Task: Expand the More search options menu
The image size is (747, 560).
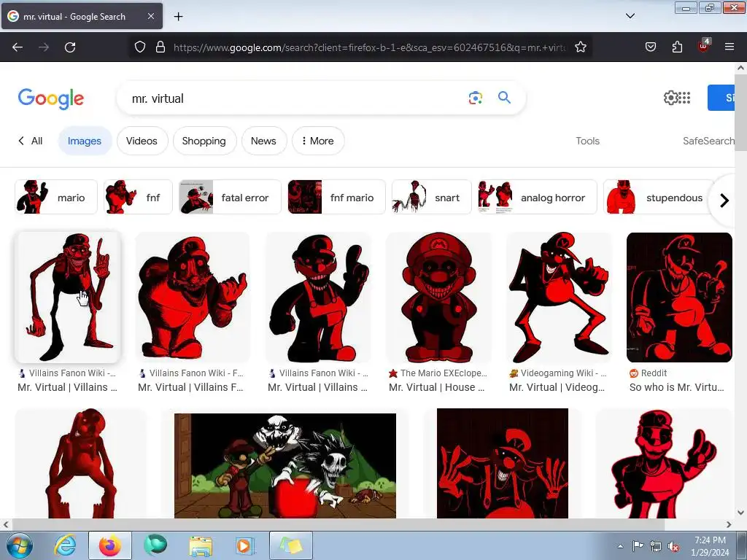Action: 318,141
